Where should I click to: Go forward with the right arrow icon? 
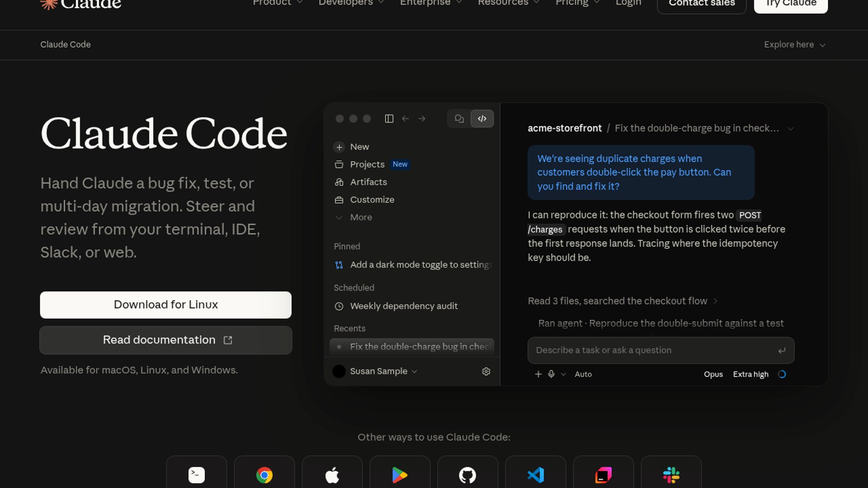(x=422, y=119)
